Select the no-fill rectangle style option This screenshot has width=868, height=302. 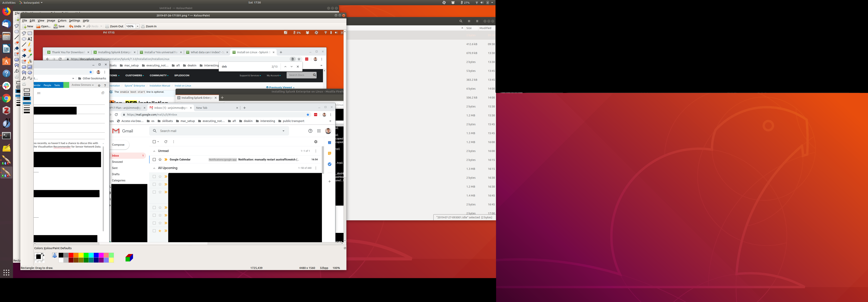27,90
